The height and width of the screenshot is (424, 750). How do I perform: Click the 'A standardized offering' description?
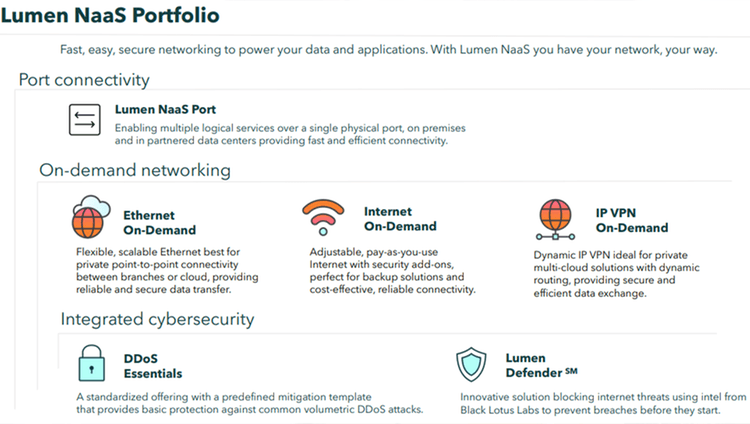pos(250,403)
